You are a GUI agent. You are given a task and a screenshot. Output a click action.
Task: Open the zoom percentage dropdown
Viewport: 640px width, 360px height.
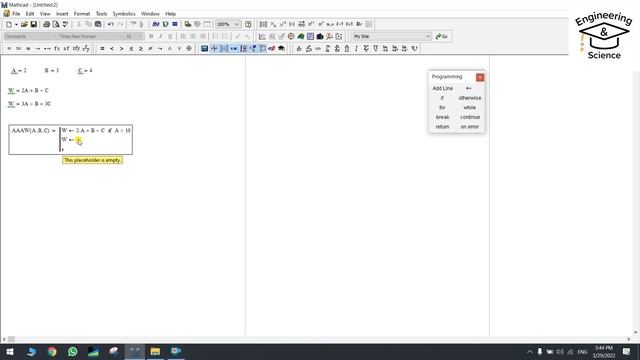(x=236, y=24)
